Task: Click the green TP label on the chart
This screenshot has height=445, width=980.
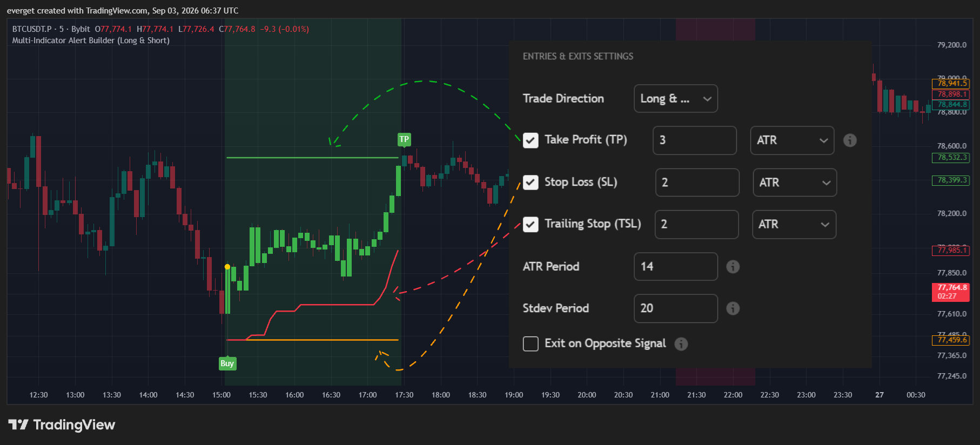Action: [404, 139]
